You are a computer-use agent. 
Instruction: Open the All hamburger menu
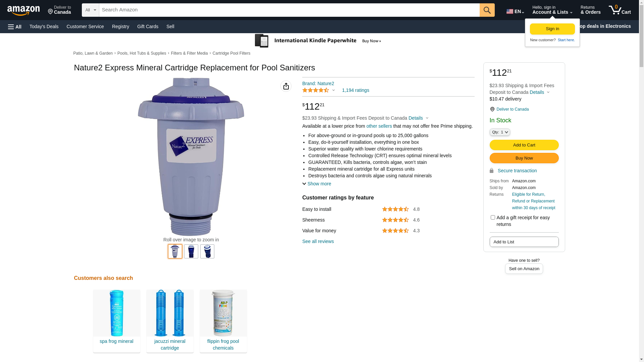(x=15, y=27)
